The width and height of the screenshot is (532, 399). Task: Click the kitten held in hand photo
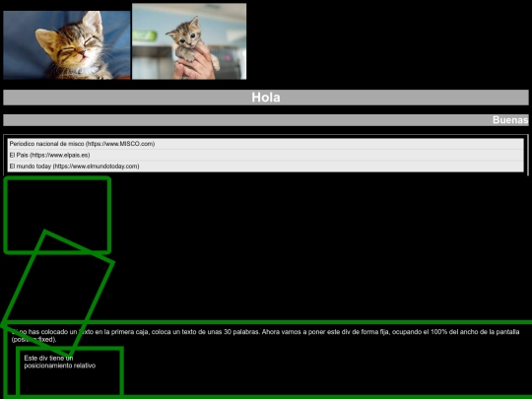pos(189,41)
